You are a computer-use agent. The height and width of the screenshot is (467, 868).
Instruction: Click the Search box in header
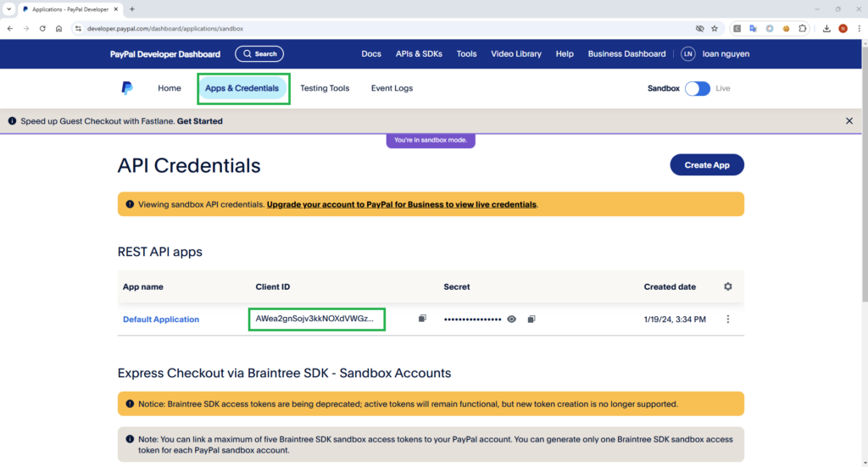click(259, 53)
